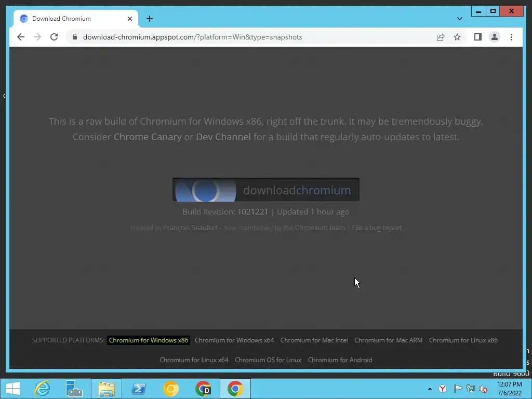
Task: Click build revision number 1021221
Action: pyautogui.click(x=252, y=212)
